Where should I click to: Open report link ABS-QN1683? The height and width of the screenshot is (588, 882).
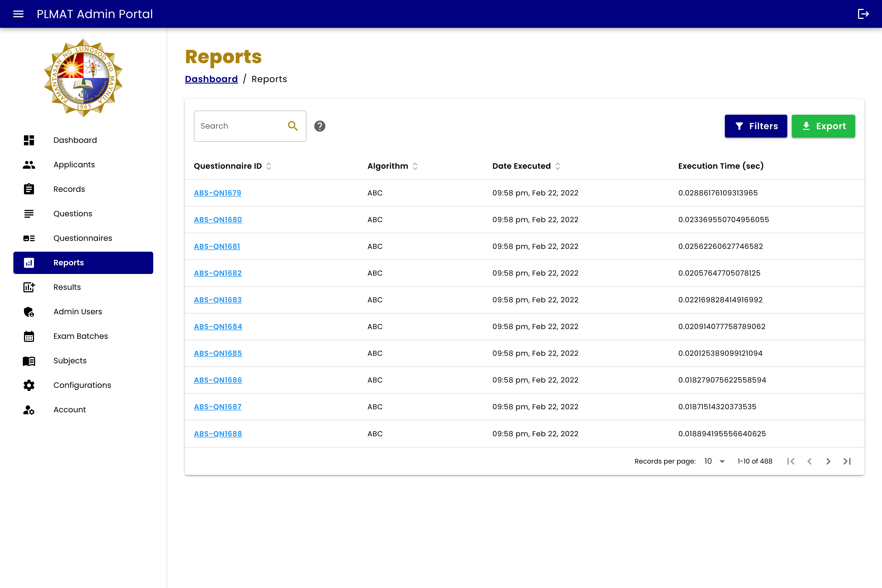[x=218, y=300]
